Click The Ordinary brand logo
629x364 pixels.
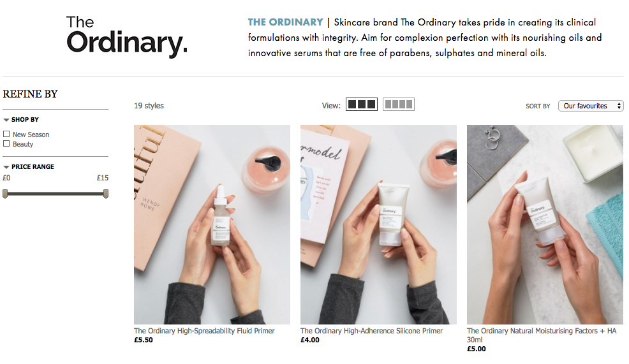pos(127,37)
